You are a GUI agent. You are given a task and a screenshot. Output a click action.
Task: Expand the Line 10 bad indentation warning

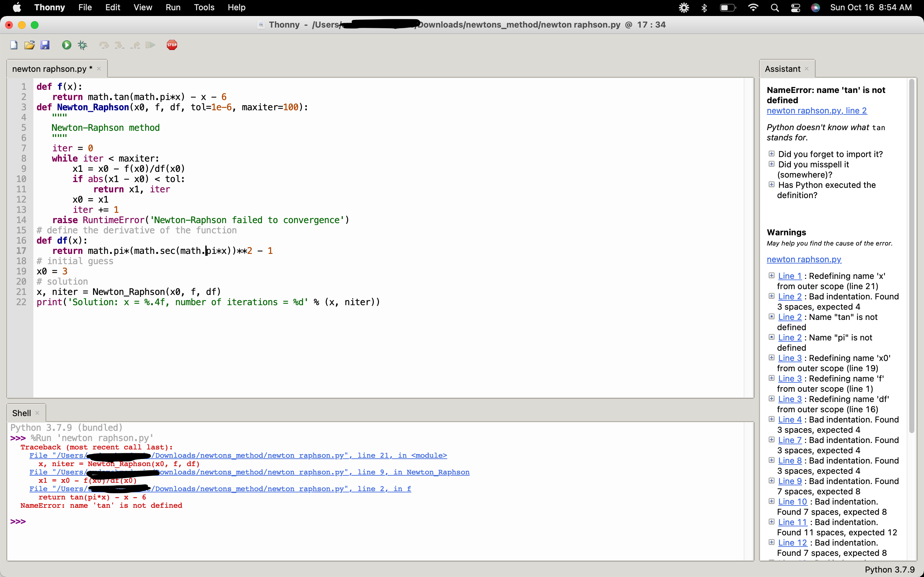[x=771, y=501]
